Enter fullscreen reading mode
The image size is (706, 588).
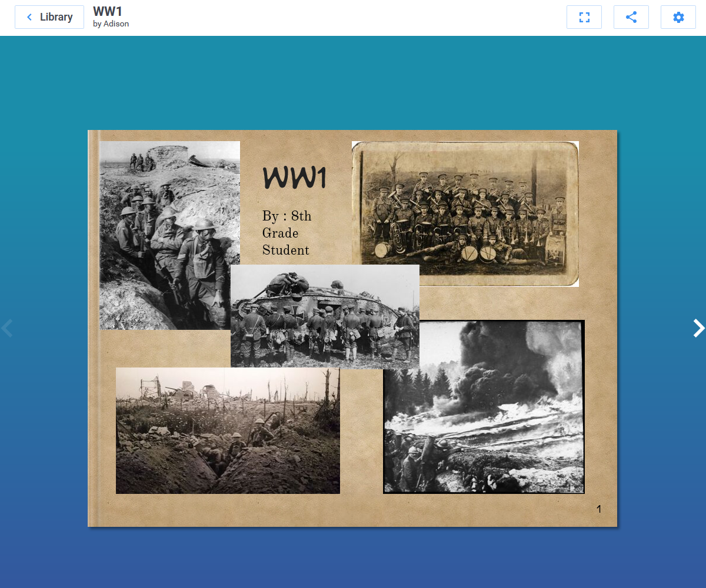pos(584,17)
